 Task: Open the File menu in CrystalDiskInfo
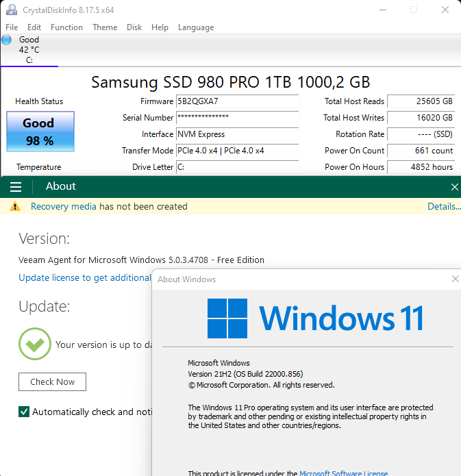click(12, 27)
